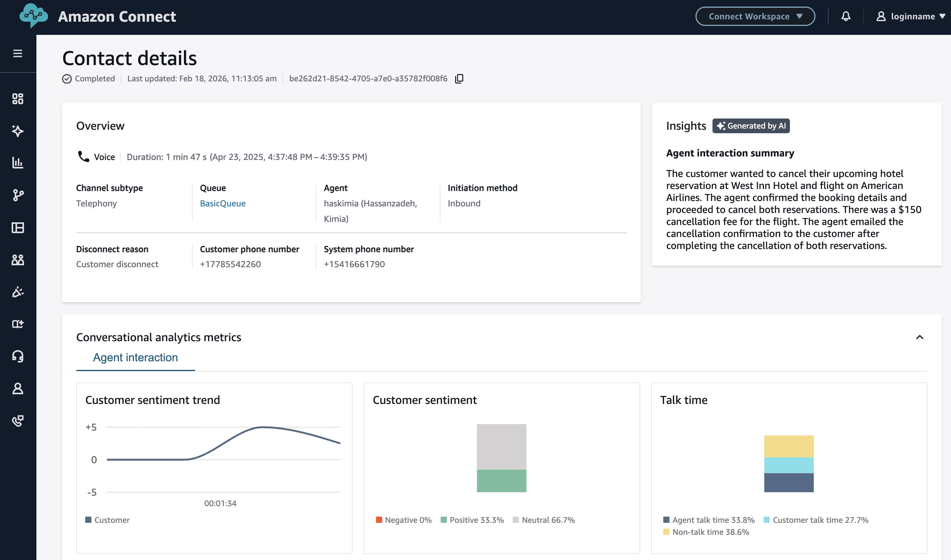Open the notifications bell
951x560 pixels.
tap(846, 16)
